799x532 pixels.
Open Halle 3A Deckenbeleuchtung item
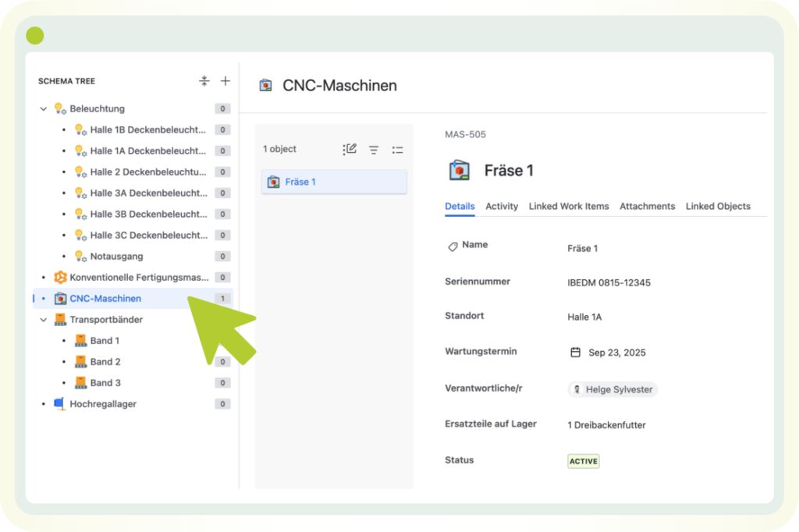coord(149,193)
